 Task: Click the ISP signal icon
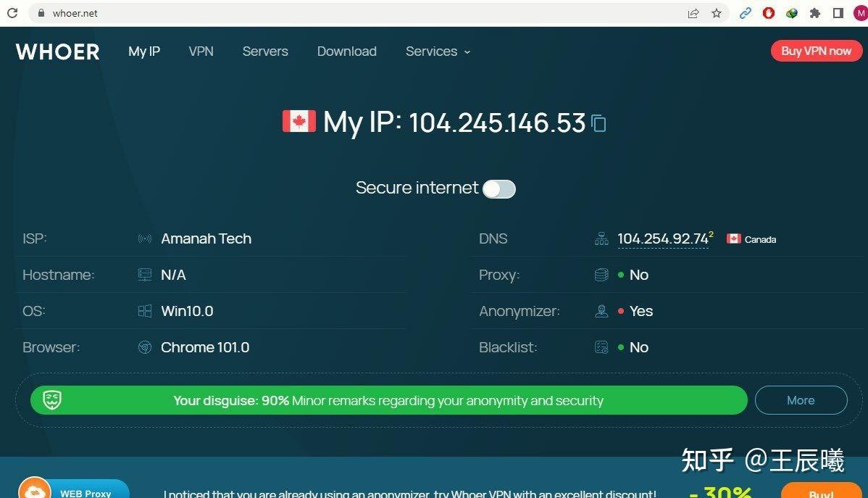click(144, 238)
